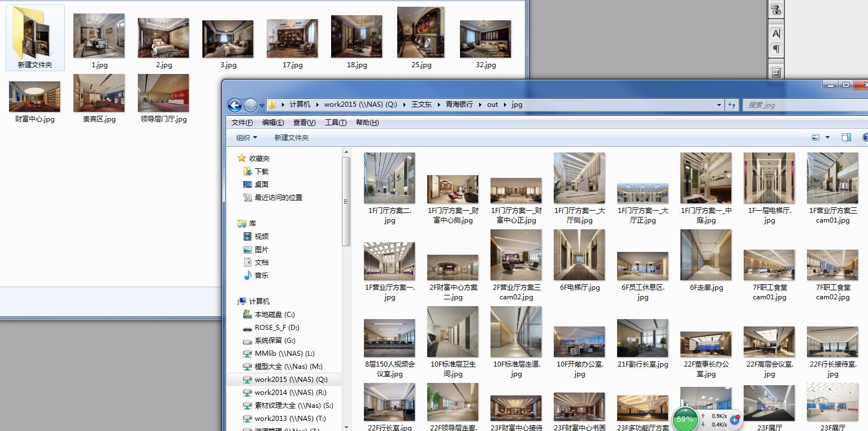Select Favorites star in navigation pane
The height and width of the screenshot is (431, 868).
(x=242, y=158)
